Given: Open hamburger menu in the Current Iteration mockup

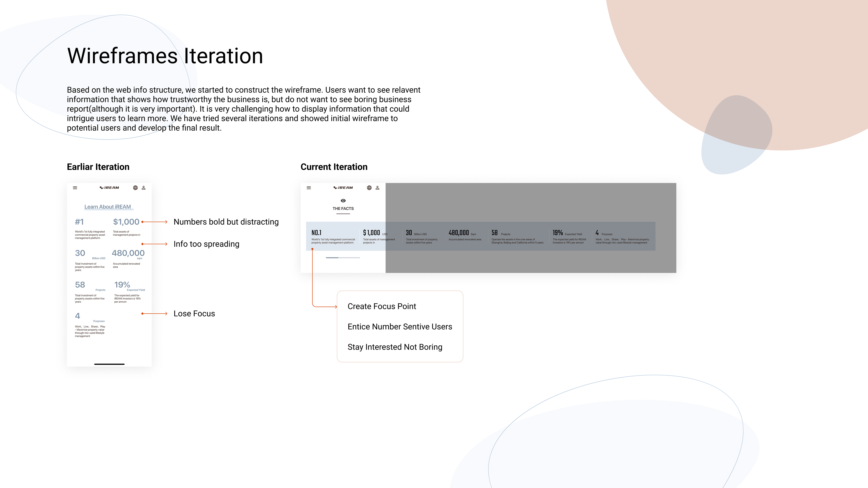Looking at the screenshot, I should pyautogui.click(x=309, y=188).
